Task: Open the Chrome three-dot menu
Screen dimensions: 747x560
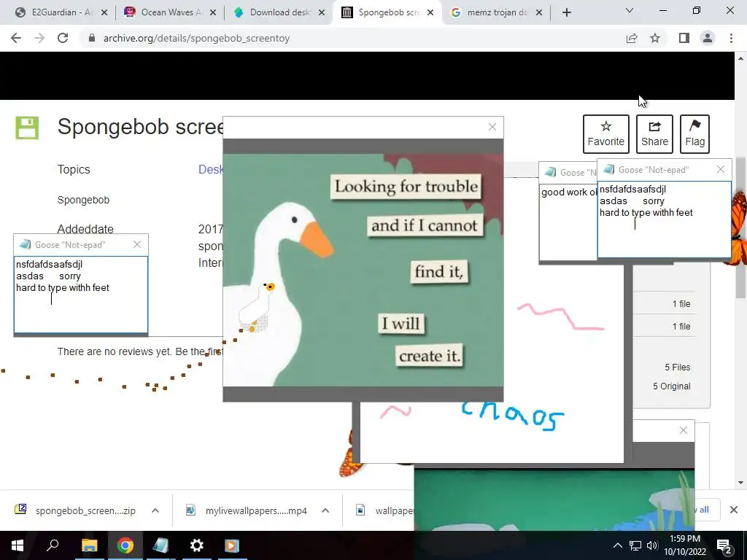Action: [731, 38]
